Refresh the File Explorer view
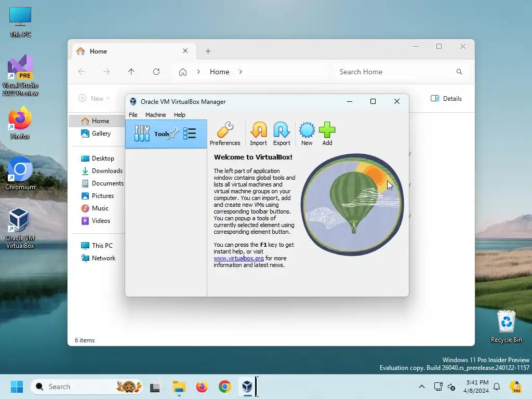Viewport: 532px width, 399px height. tap(156, 72)
